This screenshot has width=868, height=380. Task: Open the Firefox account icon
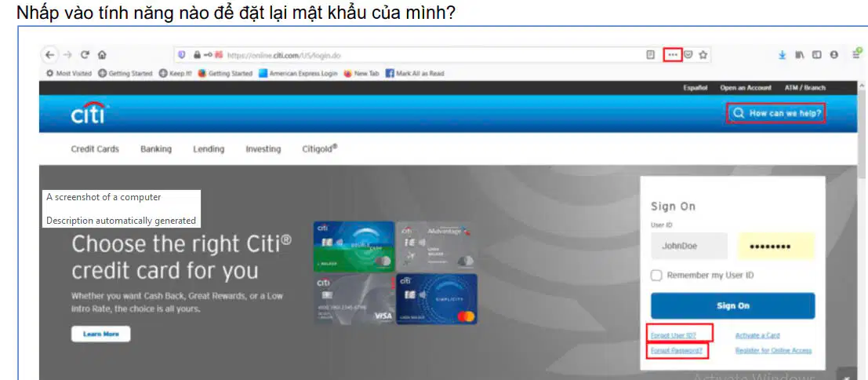click(x=833, y=55)
